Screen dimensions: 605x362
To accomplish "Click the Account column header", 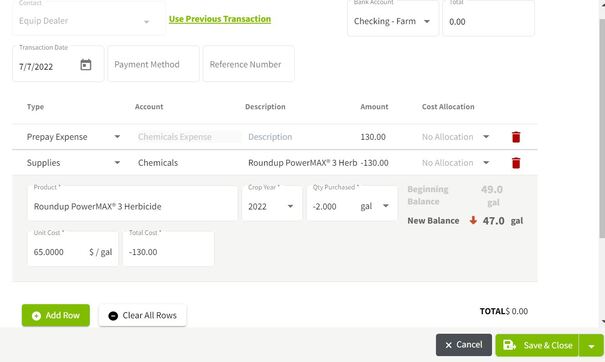I will (149, 107).
